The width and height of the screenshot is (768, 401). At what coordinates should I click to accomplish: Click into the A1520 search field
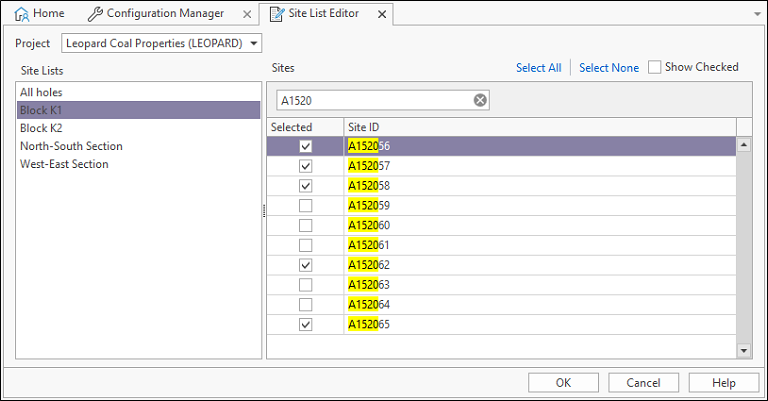pos(375,100)
